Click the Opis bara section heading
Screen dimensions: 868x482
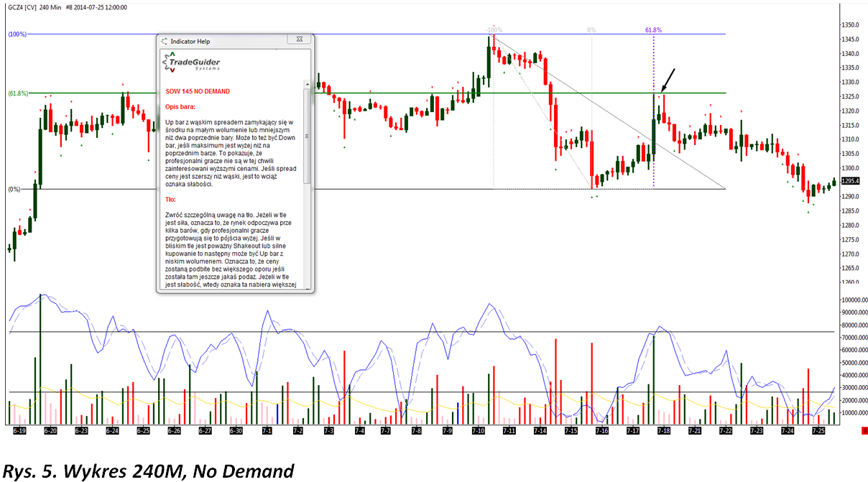click(x=180, y=106)
